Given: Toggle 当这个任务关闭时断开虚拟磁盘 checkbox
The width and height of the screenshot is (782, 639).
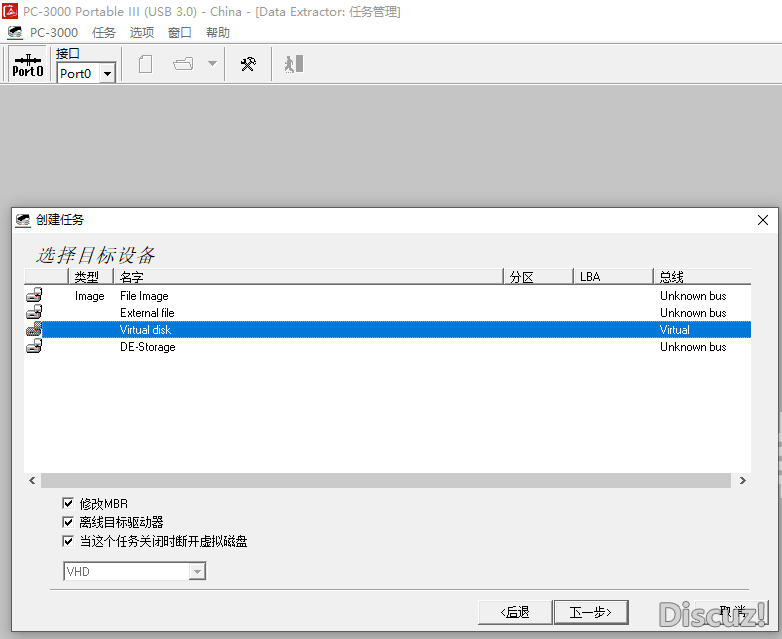Looking at the screenshot, I should [68, 541].
